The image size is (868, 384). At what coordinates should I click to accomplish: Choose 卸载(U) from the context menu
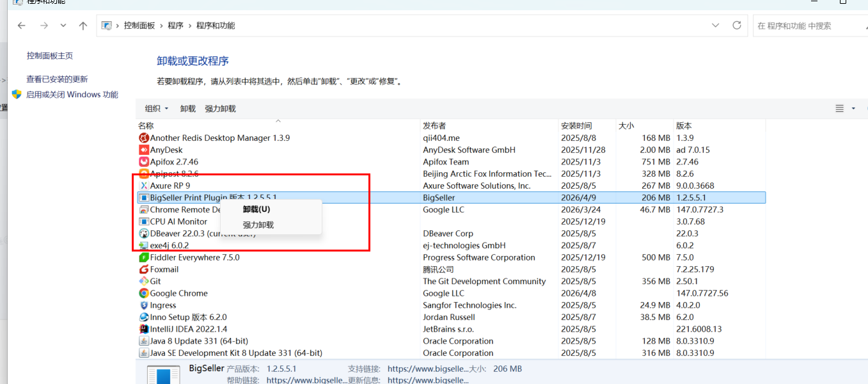(256, 209)
